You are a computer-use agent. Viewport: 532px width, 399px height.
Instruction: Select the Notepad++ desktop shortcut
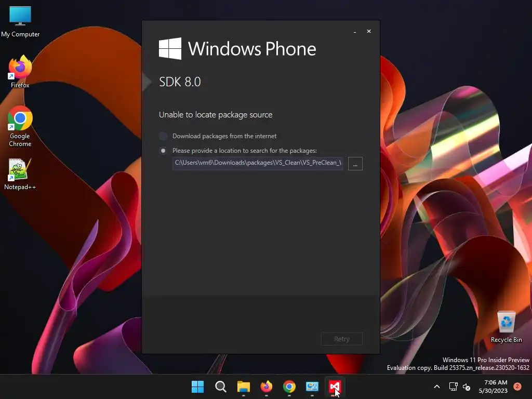[x=20, y=174]
